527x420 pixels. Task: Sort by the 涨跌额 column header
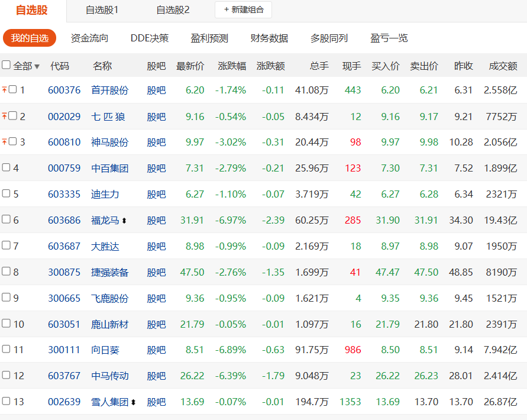270,66
